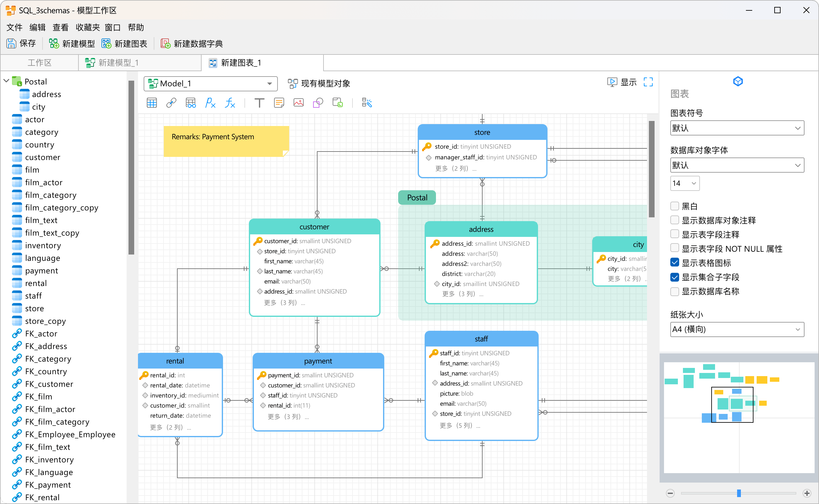Uncheck 显示集合子字段 checkbox
The image size is (819, 504).
pyautogui.click(x=674, y=277)
